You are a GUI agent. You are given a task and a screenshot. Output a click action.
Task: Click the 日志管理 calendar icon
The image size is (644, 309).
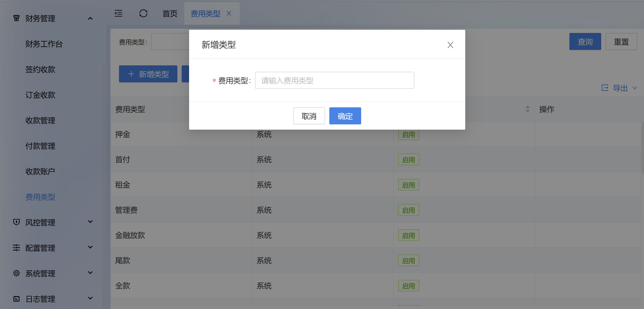[x=16, y=299]
